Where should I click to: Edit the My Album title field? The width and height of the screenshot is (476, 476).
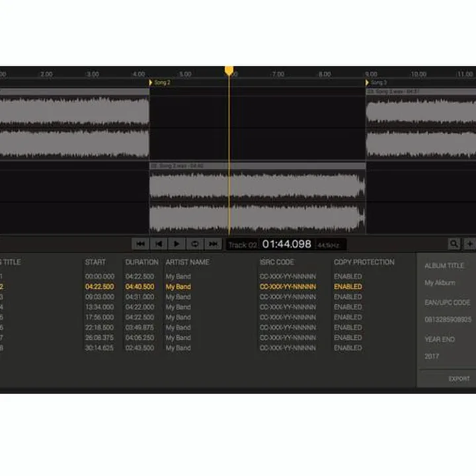click(x=440, y=283)
